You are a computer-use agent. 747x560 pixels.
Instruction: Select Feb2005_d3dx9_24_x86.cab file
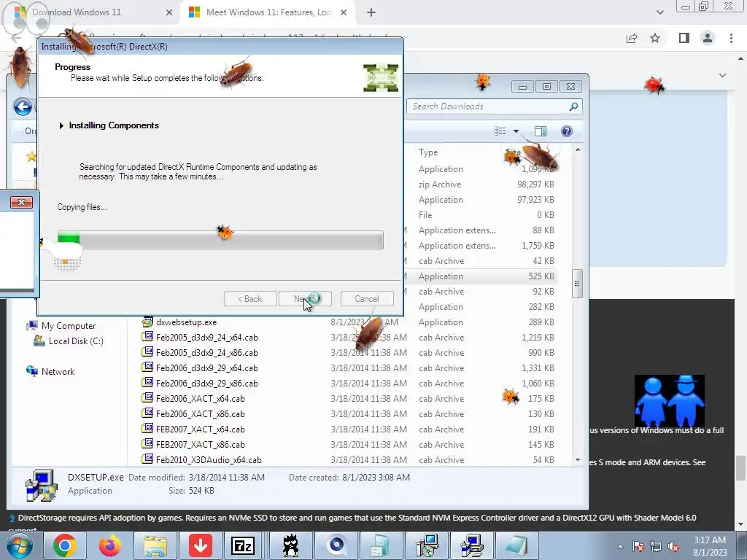(x=206, y=353)
